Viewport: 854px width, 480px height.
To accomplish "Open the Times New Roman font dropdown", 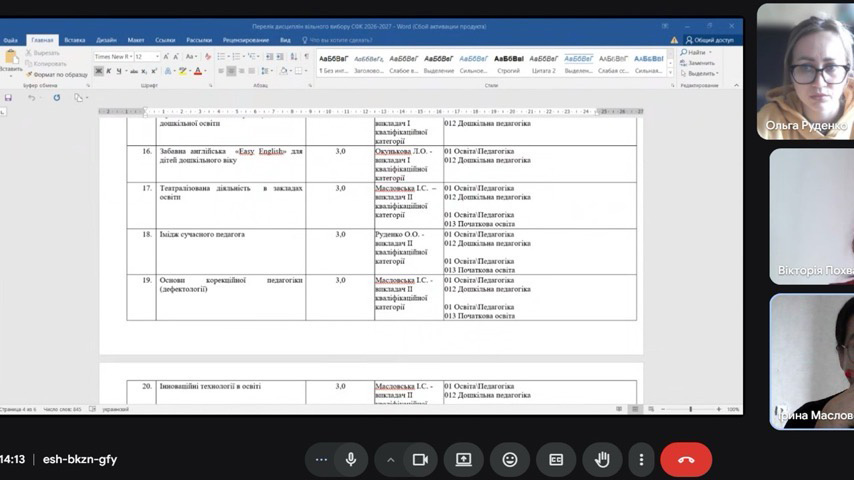I will pos(112,57).
